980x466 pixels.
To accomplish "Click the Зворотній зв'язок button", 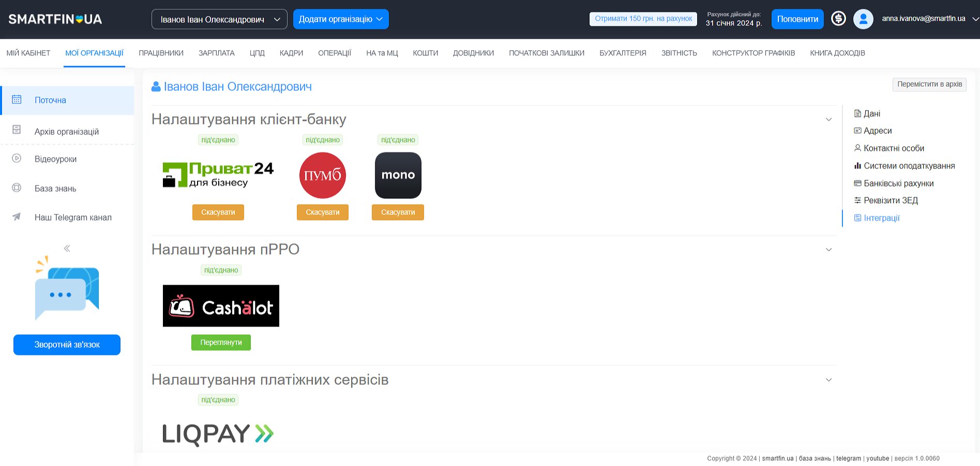I will pos(67,345).
